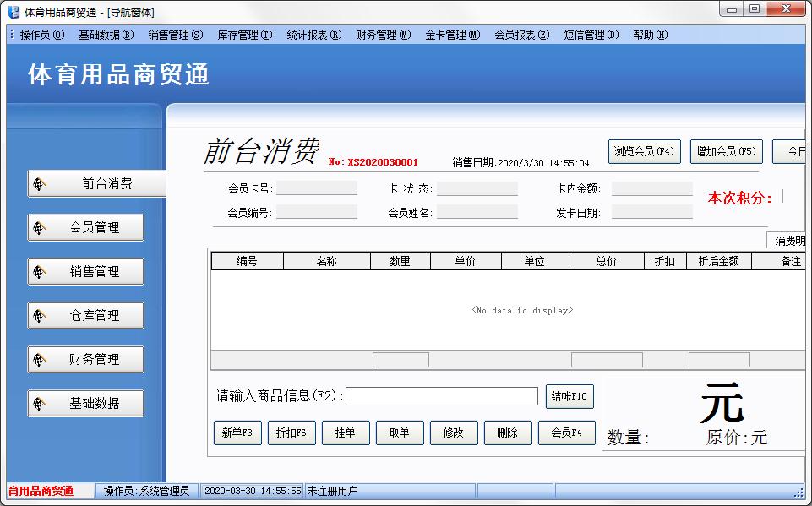Click the 会员卡号 field
This screenshot has height=506, width=812.
(x=316, y=188)
